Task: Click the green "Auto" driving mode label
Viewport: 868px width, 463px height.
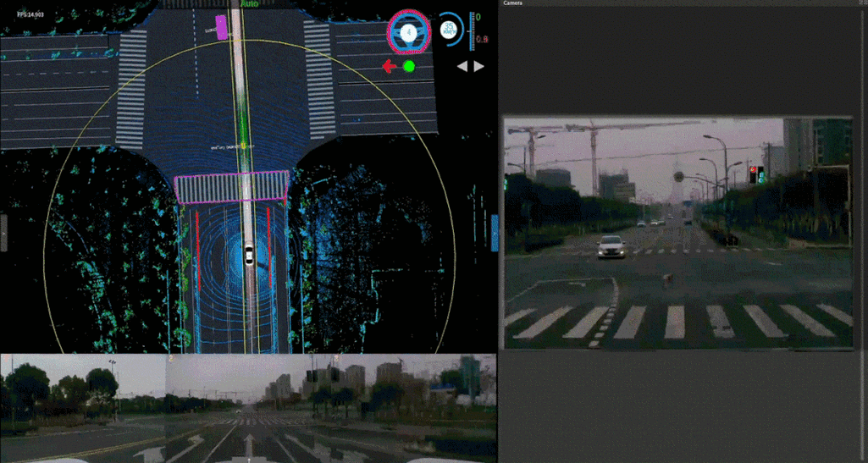Action: pos(249,3)
